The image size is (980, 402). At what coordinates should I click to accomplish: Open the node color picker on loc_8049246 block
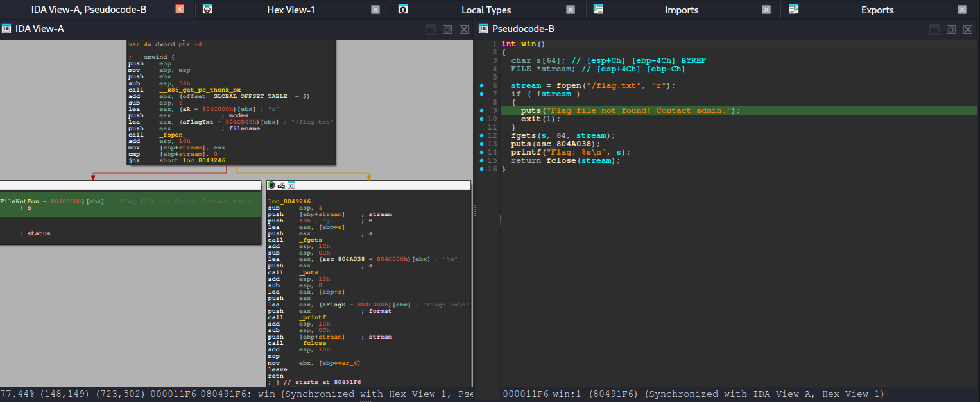(271, 185)
